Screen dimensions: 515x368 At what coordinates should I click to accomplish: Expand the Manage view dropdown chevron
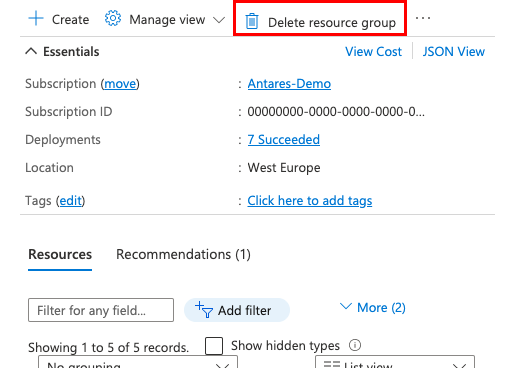coord(219,20)
